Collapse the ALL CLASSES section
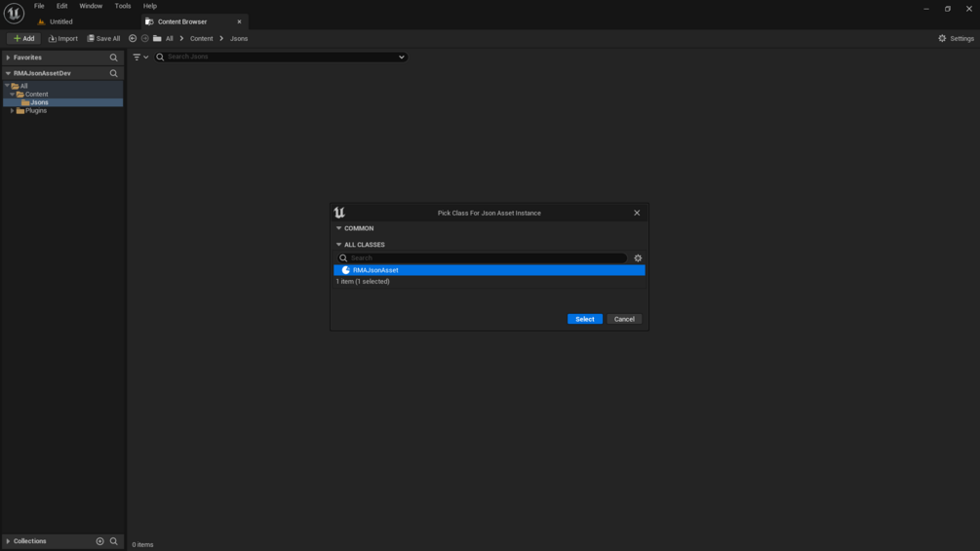This screenshot has width=980, height=551. coord(338,244)
